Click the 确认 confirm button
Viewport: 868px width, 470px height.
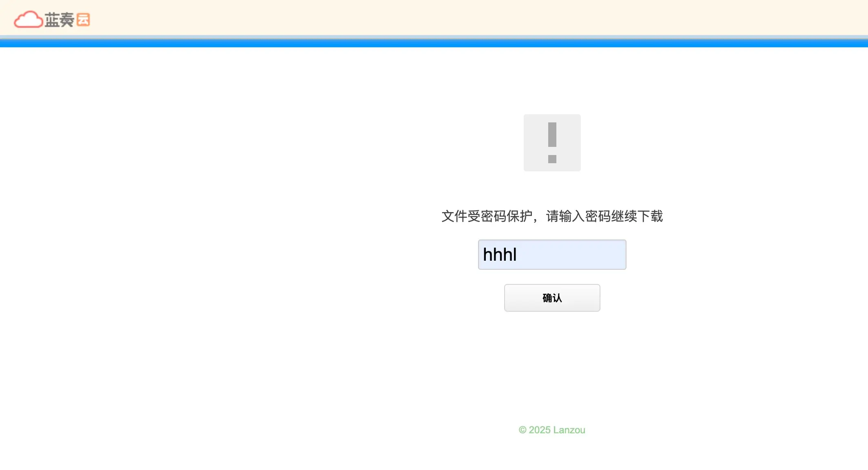(x=552, y=298)
